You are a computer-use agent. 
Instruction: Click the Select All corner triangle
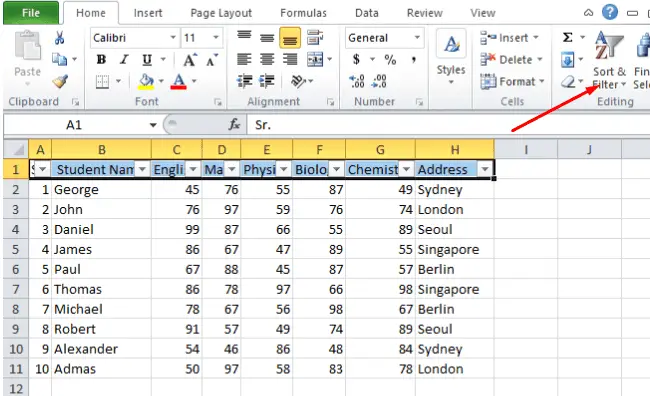(16, 149)
